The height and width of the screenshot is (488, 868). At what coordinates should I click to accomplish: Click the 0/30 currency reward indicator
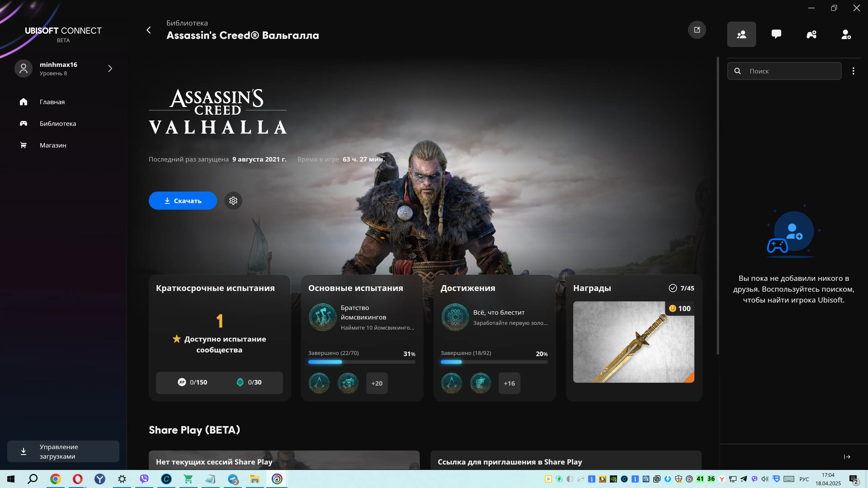249,382
